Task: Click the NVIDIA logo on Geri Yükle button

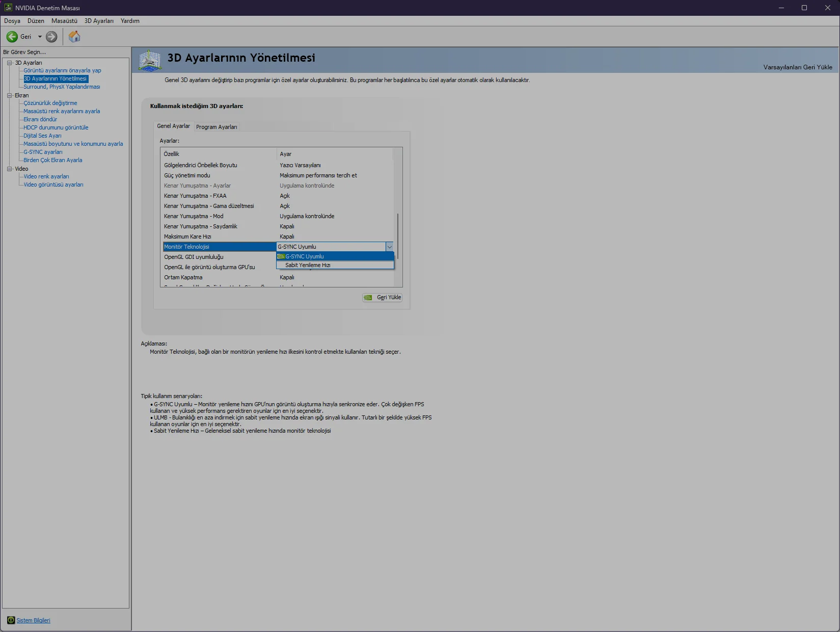Action: [x=368, y=298]
